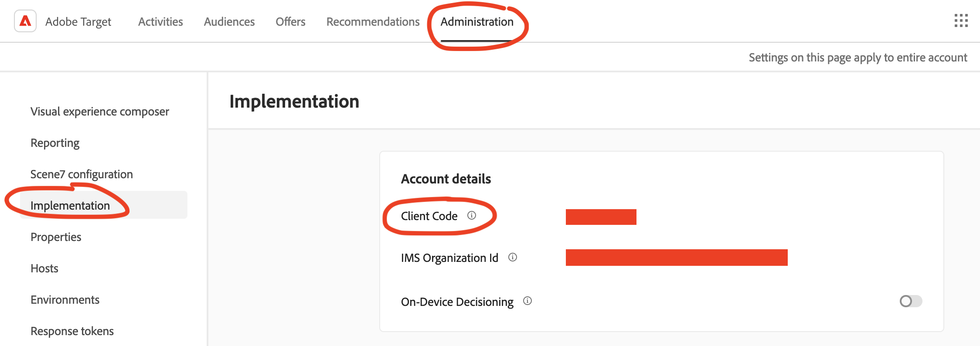The image size is (980, 346).
Task: Select Implementation in the sidebar
Action: [70, 206]
